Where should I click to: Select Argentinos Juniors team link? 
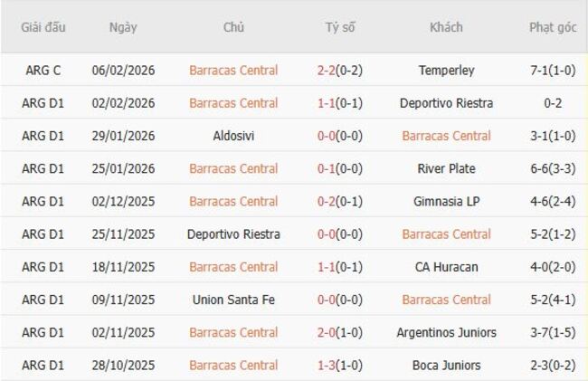(446, 332)
